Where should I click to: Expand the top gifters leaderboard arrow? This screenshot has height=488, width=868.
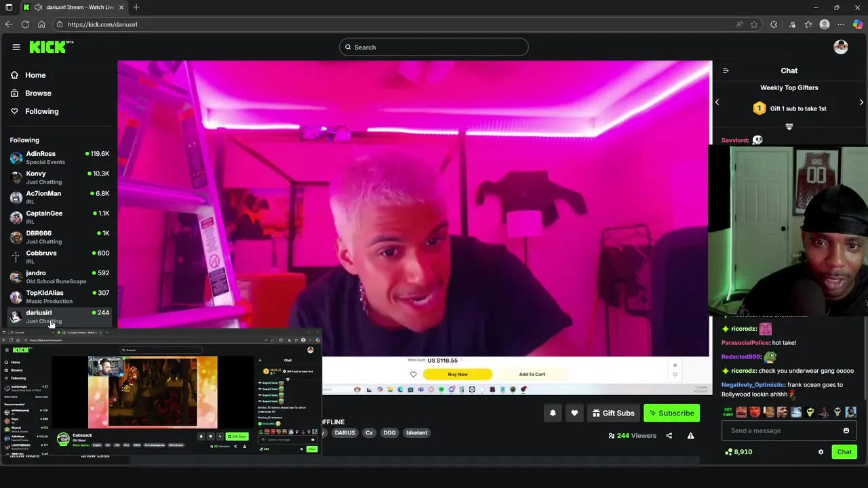pyautogui.click(x=789, y=127)
